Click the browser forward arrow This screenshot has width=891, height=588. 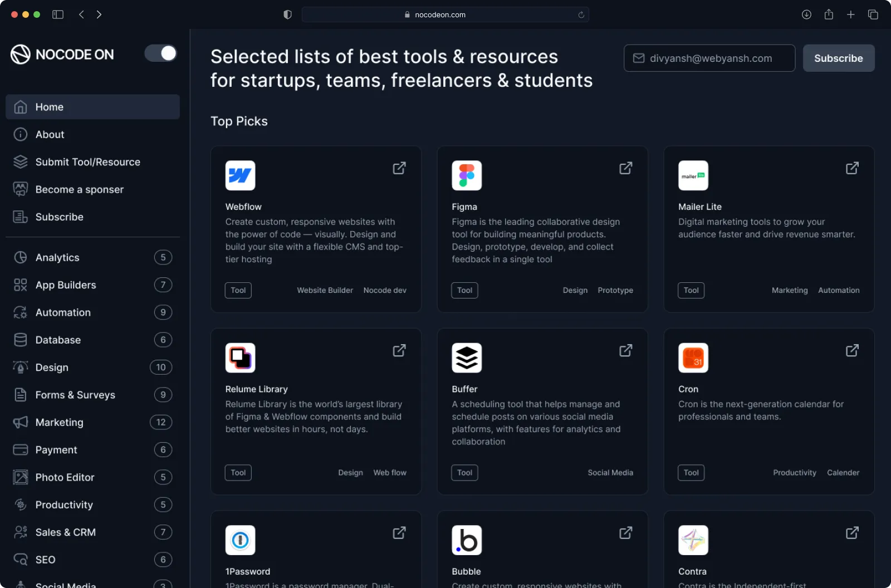(x=99, y=14)
